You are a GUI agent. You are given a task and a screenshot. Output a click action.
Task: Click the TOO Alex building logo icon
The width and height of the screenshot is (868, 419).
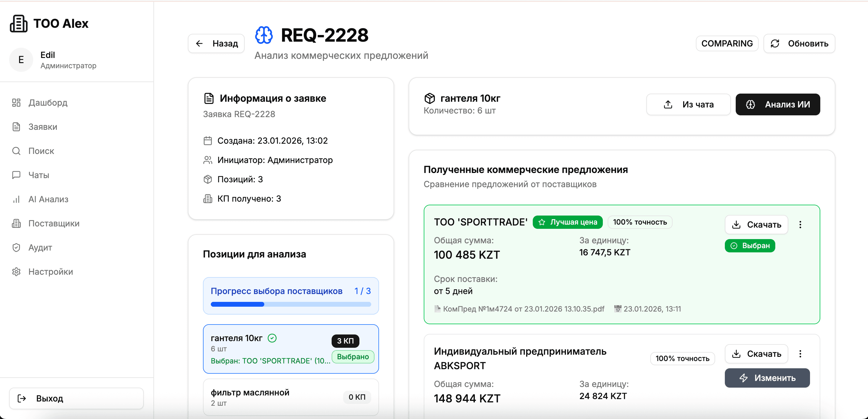(x=19, y=24)
